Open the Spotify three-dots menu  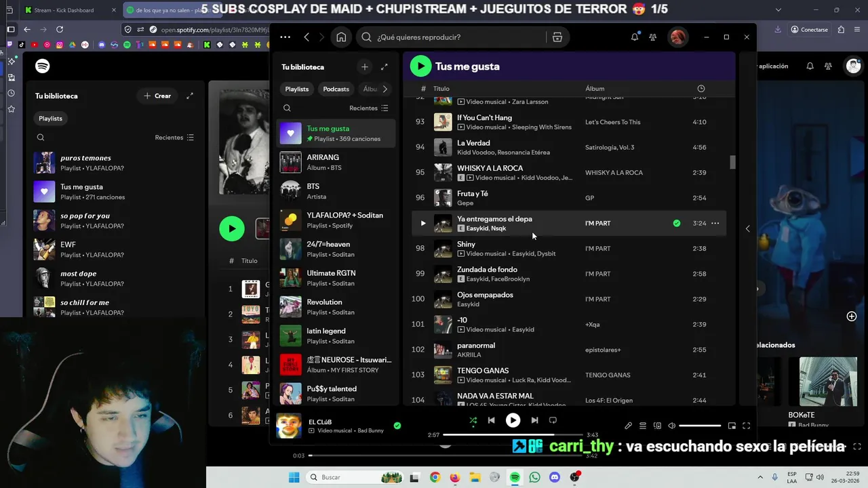(x=285, y=37)
